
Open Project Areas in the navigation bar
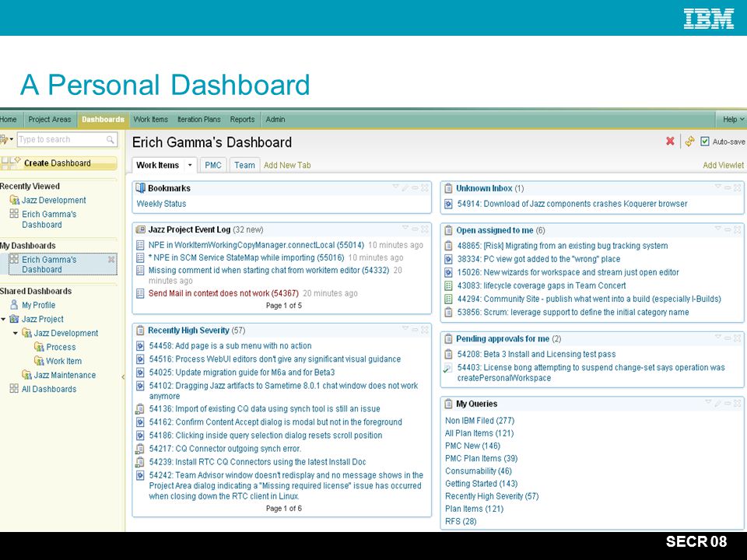[50, 120]
